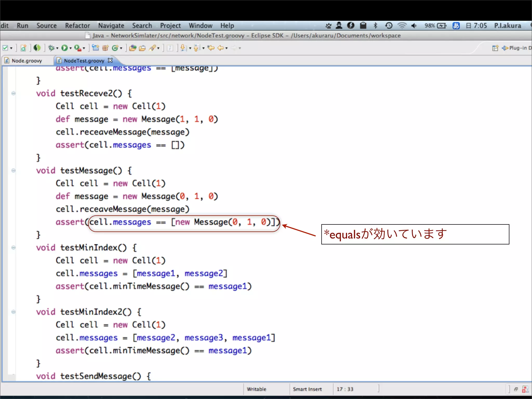Click Run External Tools icon
Screen dimensions: 532x399
pos(77,48)
